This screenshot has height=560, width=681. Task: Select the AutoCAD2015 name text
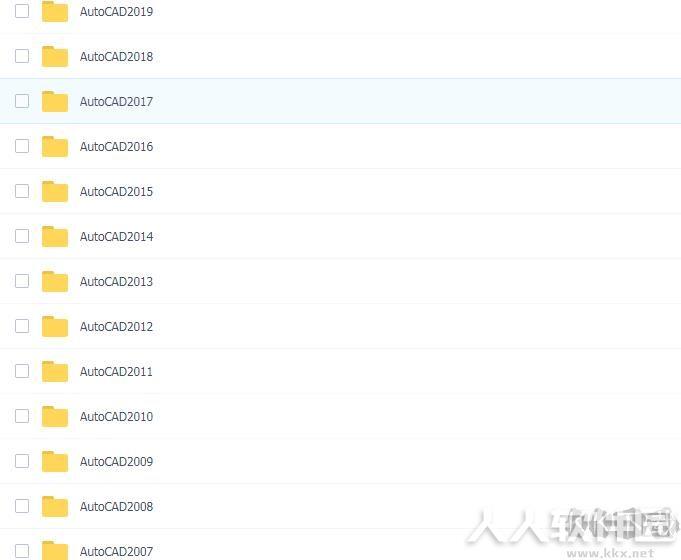click(x=116, y=192)
